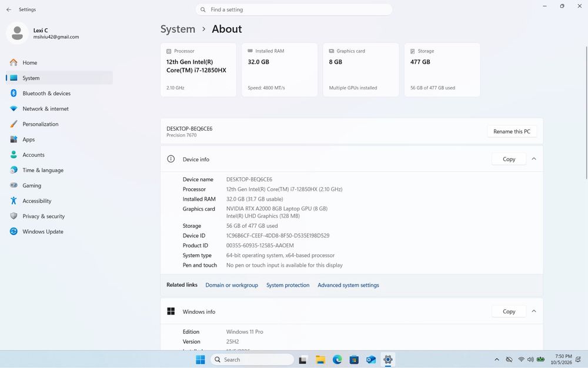Click the search magnifier in Find a setting
The image size is (588, 368).
click(x=203, y=10)
